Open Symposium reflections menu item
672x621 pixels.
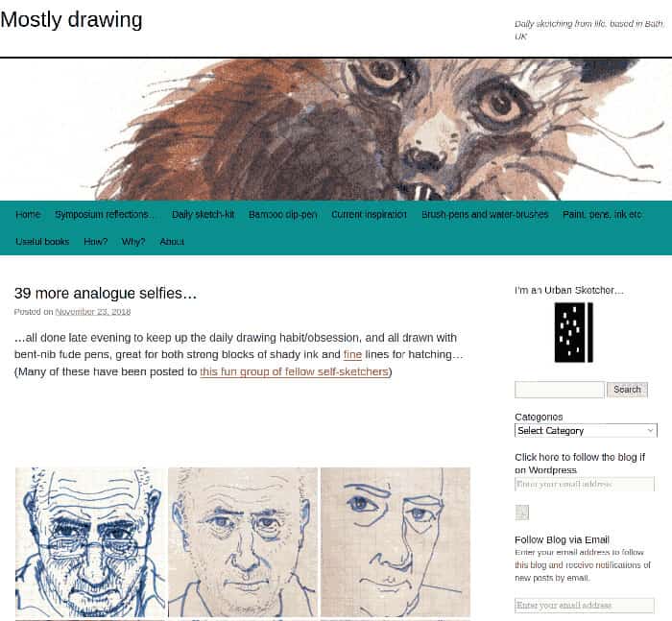pyautogui.click(x=104, y=214)
